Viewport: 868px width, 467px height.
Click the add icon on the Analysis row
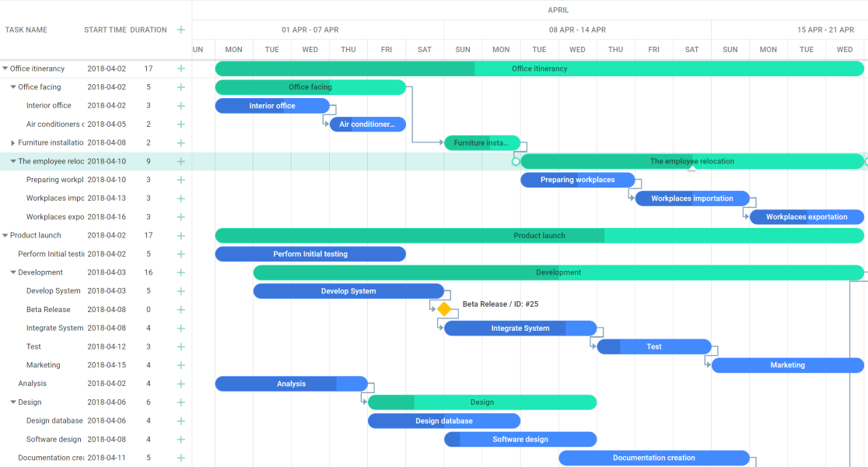tap(180, 383)
